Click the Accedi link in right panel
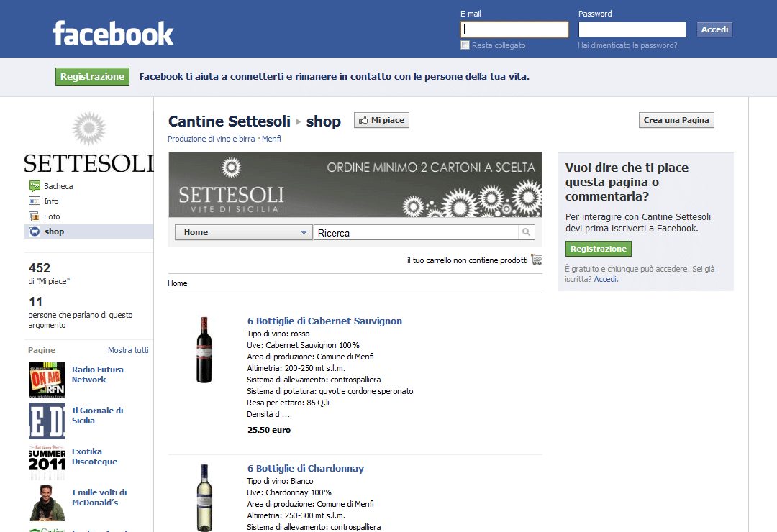This screenshot has width=777, height=532. coord(606,279)
